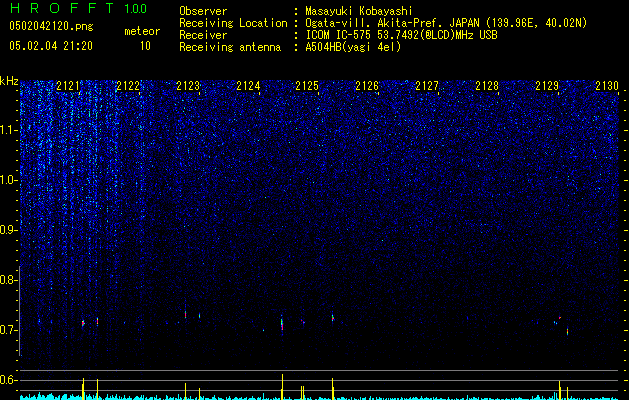
Task: Click time marker 2123
Action: [188, 85]
